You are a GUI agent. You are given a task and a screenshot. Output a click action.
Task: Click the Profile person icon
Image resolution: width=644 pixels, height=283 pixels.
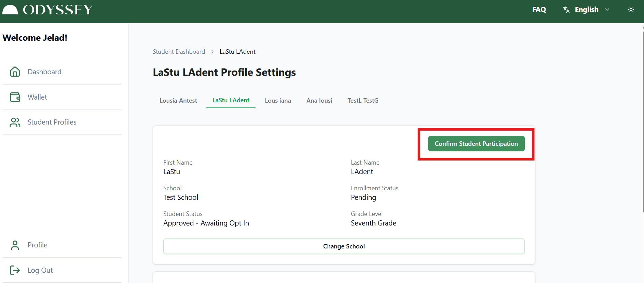pos(15,245)
